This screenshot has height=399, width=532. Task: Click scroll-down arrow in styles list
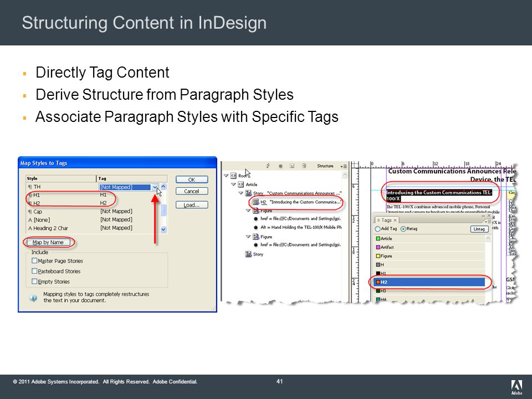[x=163, y=229]
